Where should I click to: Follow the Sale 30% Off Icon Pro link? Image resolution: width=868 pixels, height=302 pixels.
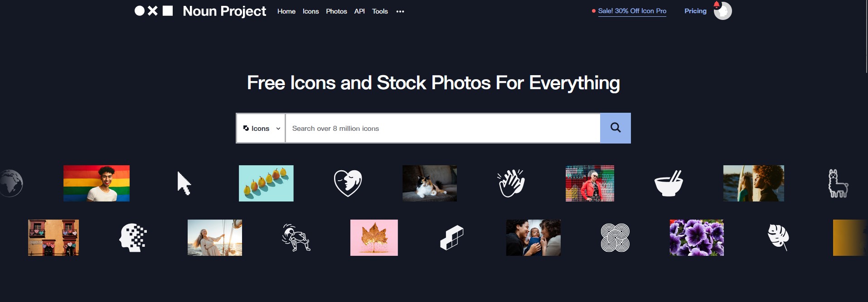[632, 11]
